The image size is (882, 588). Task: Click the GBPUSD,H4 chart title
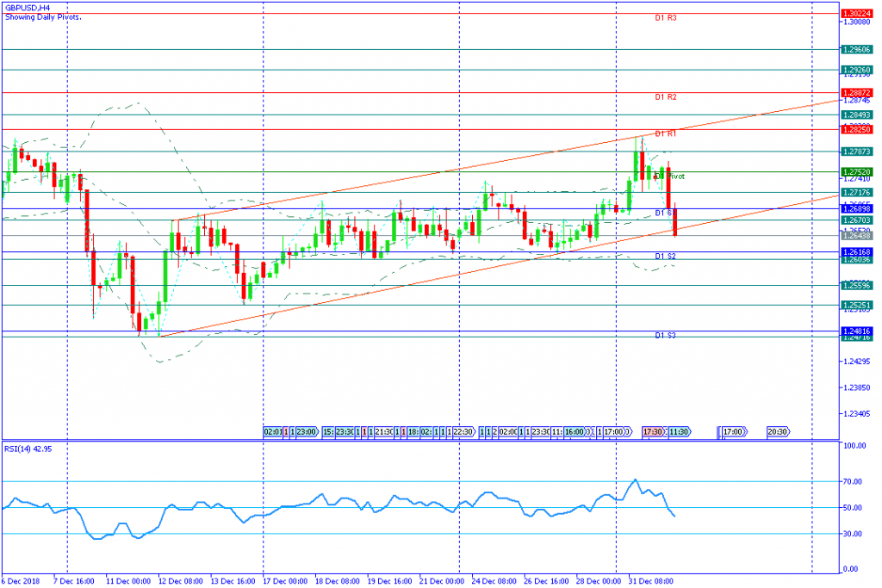pyautogui.click(x=28, y=8)
